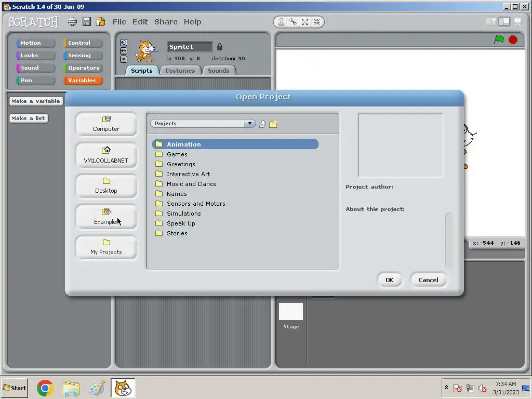The width and height of the screenshot is (532, 399).
Task: Switch to small stage view
Action: 491,22
